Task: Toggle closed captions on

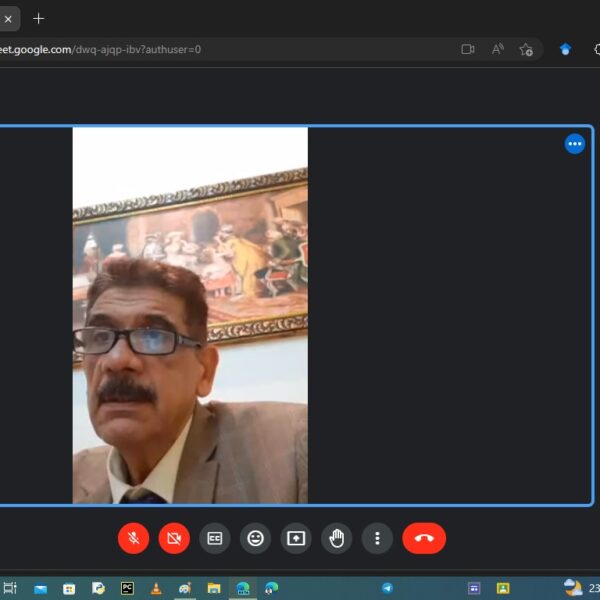Action: pos(214,538)
